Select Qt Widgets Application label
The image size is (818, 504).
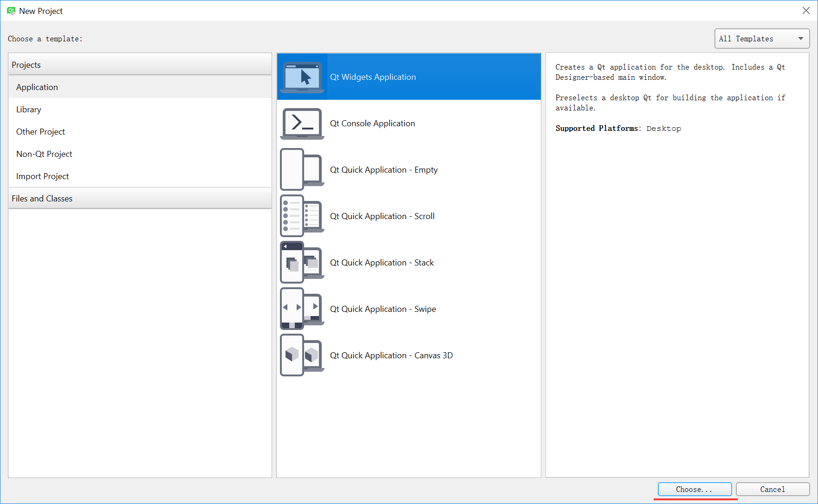[373, 77]
